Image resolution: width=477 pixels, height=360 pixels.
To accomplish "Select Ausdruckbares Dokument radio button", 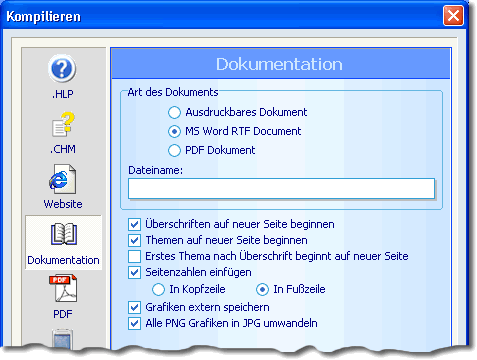I will [174, 112].
